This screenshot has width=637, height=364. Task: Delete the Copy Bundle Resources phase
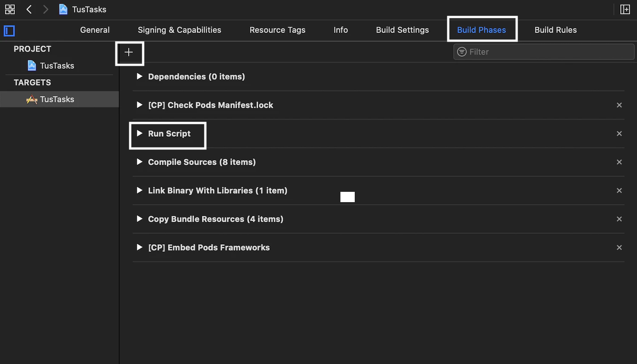pyautogui.click(x=619, y=219)
